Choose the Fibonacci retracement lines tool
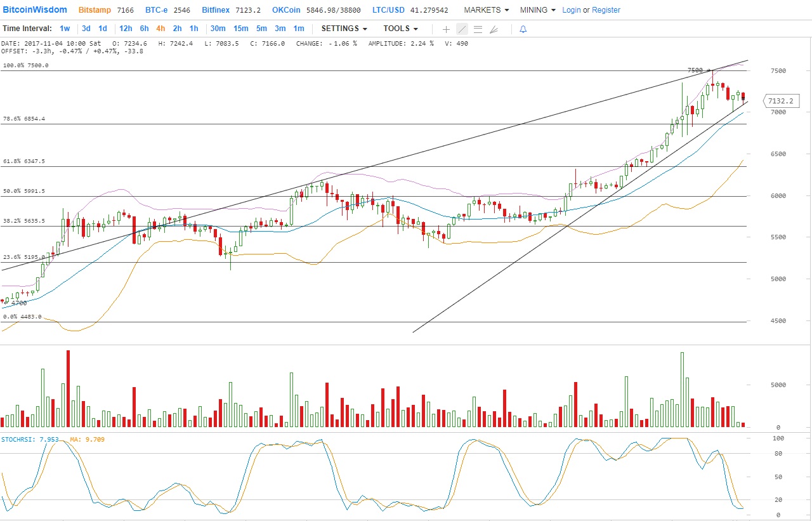The image size is (812, 521). pyautogui.click(x=478, y=29)
